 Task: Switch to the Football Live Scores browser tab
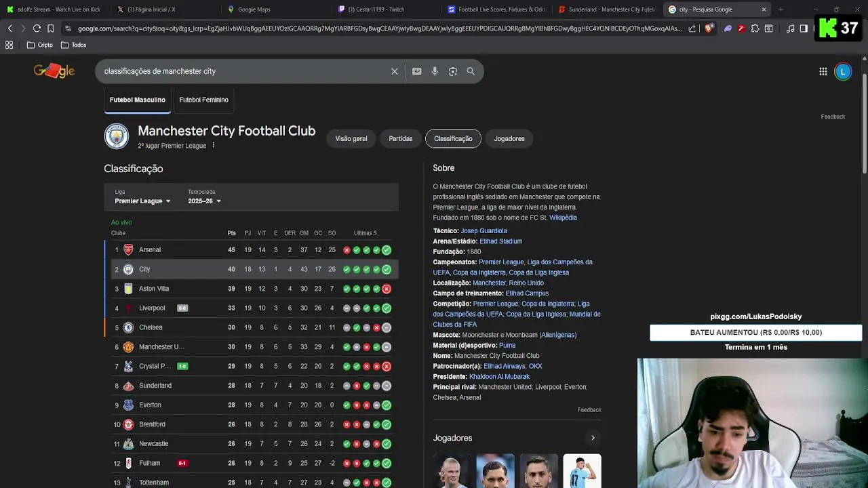[x=496, y=9]
